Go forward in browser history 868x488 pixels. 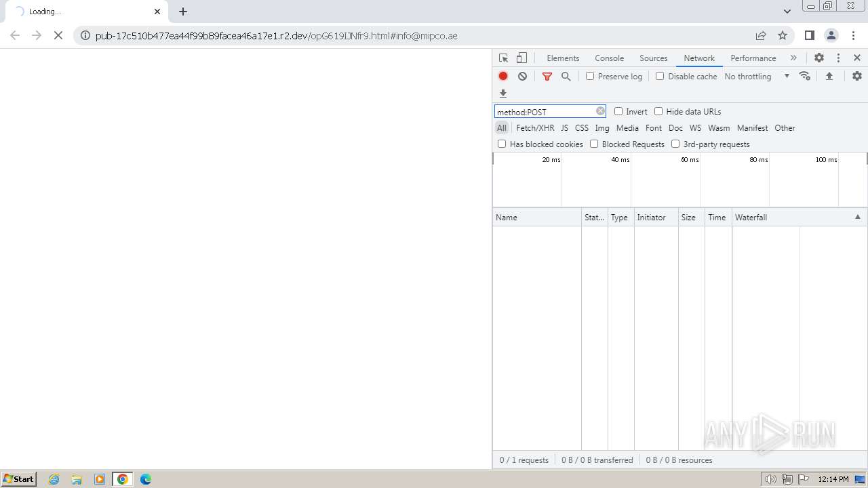click(x=37, y=35)
